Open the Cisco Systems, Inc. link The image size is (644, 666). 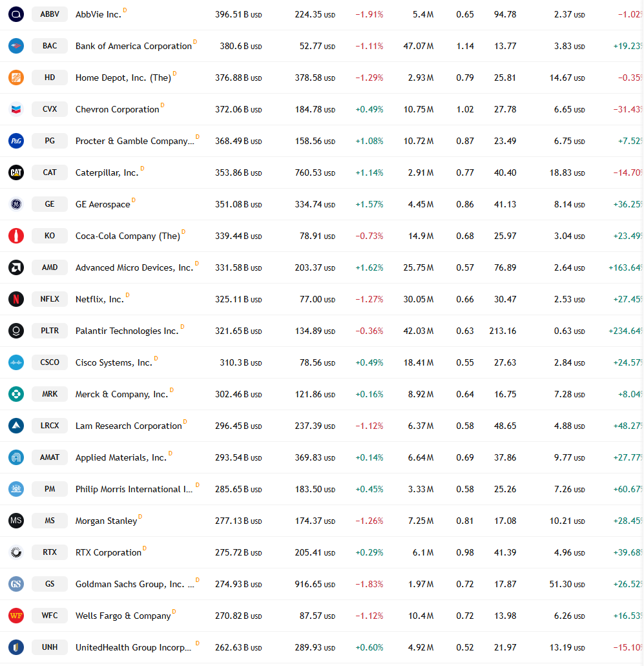pyautogui.click(x=114, y=363)
